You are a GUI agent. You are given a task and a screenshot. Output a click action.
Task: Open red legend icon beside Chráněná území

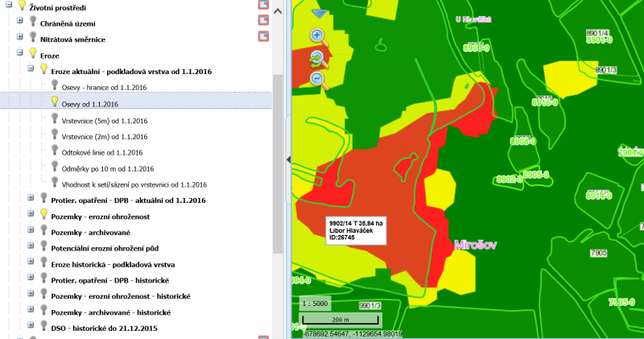(262, 21)
